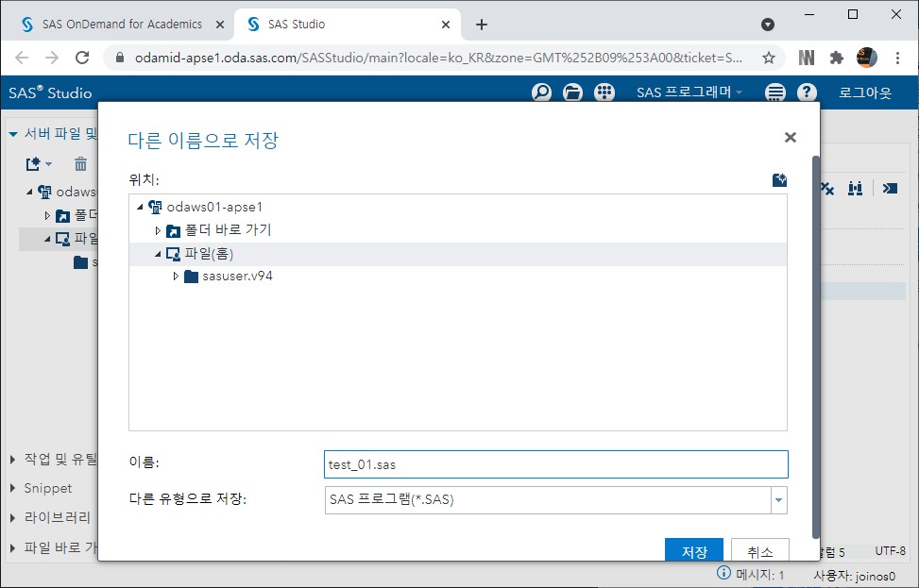Open the applications grid icon in header

[604, 92]
